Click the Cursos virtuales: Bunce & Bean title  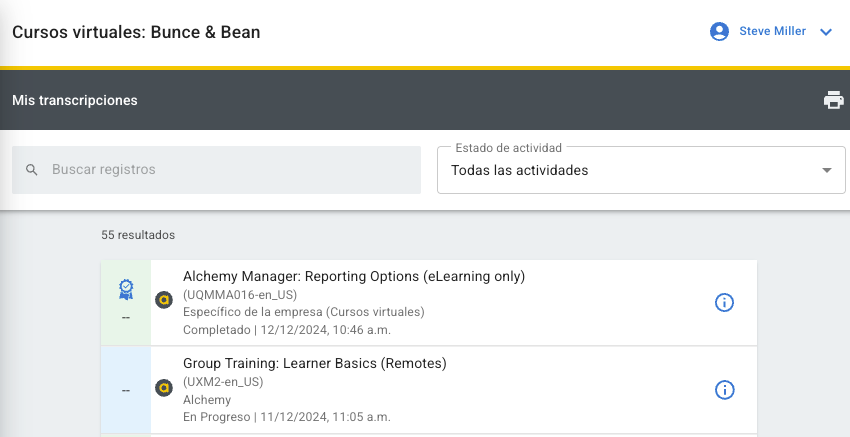point(136,32)
